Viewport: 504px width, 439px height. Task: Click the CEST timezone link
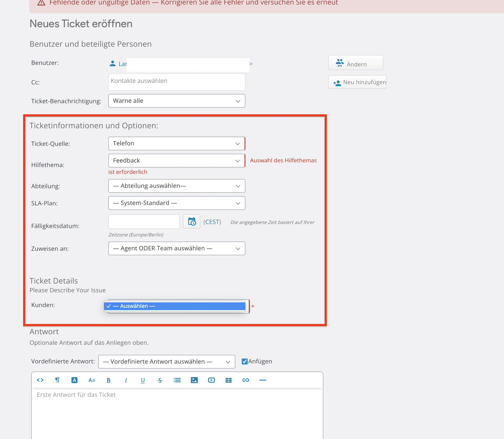pyautogui.click(x=212, y=222)
